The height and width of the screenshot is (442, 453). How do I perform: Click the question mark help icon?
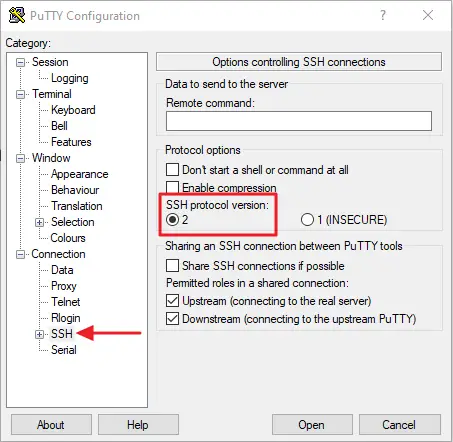coord(383,15)
